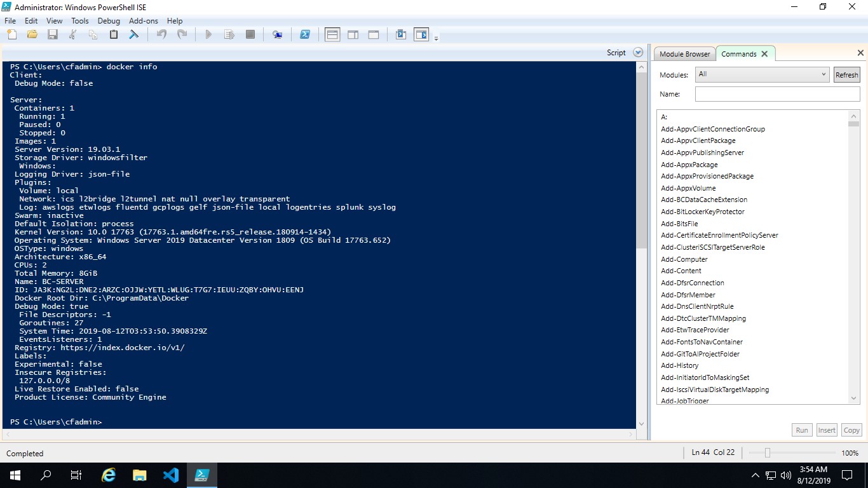Screen dimensions: 868x488
Task: Toggle the Show Command Add-on toolbar button
Action: (x=421, y=35)
